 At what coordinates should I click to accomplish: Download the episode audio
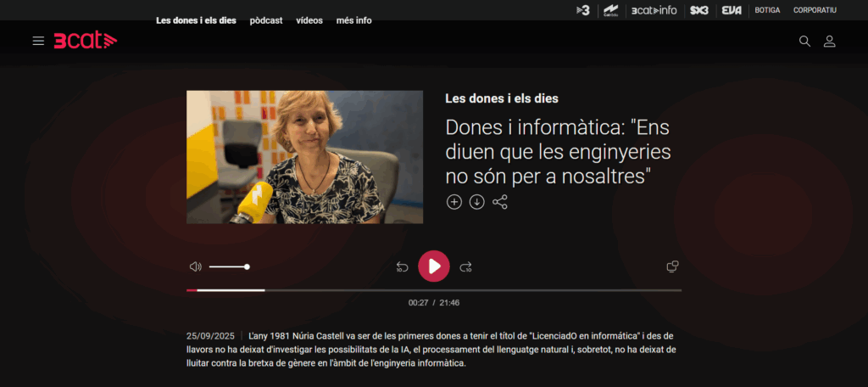click(x=477, y=202)
